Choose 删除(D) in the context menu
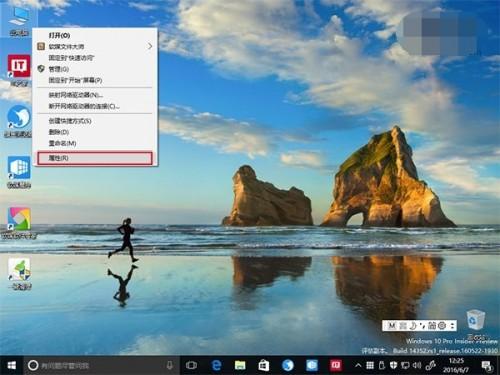Screen dimensions: 500x375 coord(95,132)
